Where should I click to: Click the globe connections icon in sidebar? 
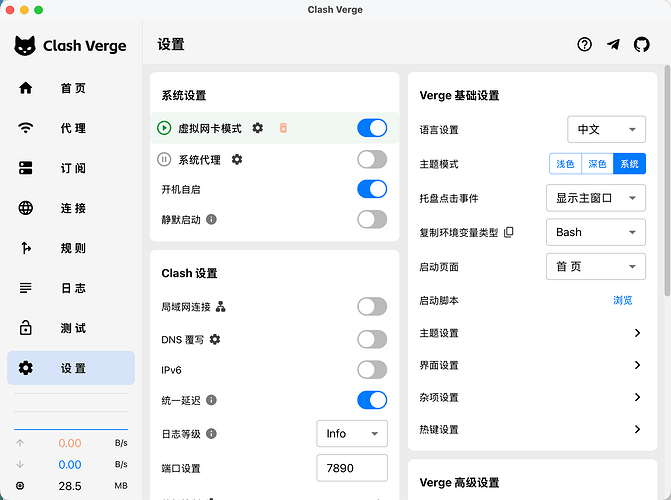pos(26,208)
